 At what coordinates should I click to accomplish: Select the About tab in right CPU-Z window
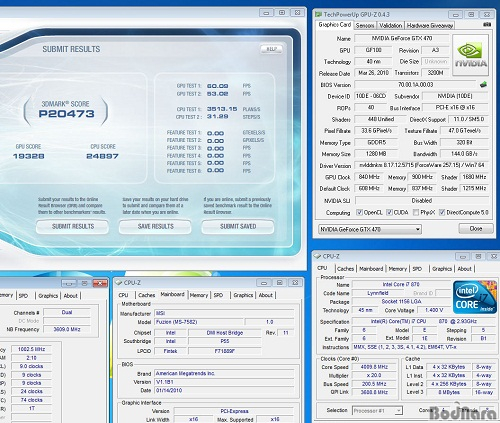pos(464,269)
